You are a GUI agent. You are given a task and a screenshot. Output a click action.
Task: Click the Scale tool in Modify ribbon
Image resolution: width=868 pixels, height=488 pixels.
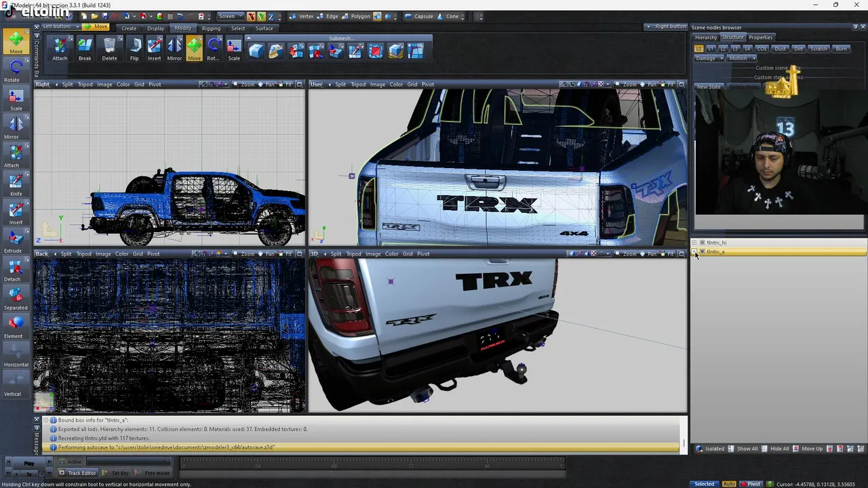pyautogui.click(x=234, y=49)
